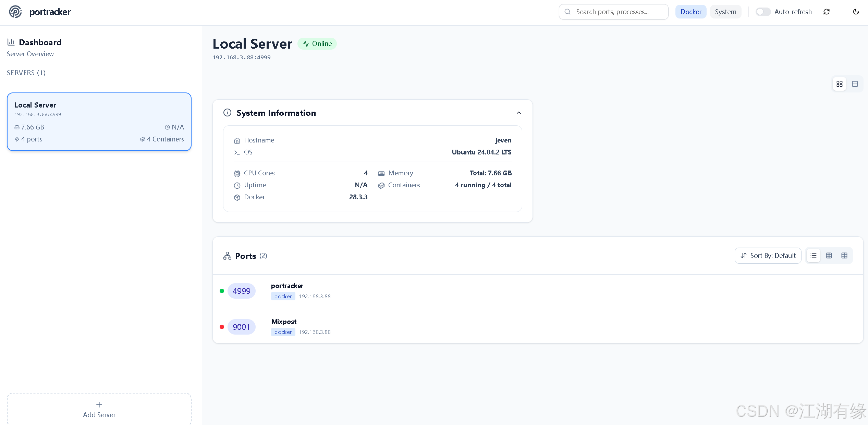This screenshot has width=868, height=425.
Task: Switch ports to table view icon
Action: coord(844,255)
